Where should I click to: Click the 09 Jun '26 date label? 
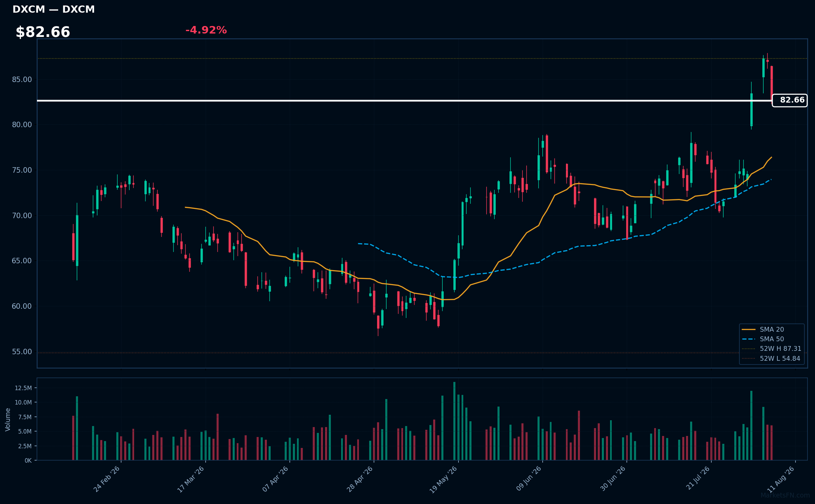pyautogui.click(x=529, y=479)
